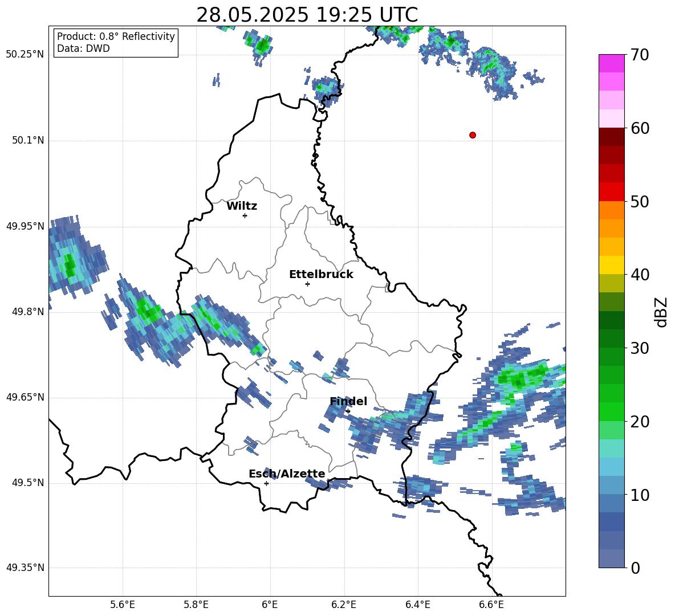Pick the orange swatch just below 50
Image resolution: width=675 pixels, height=616 pixels.
tap(611, 210)
